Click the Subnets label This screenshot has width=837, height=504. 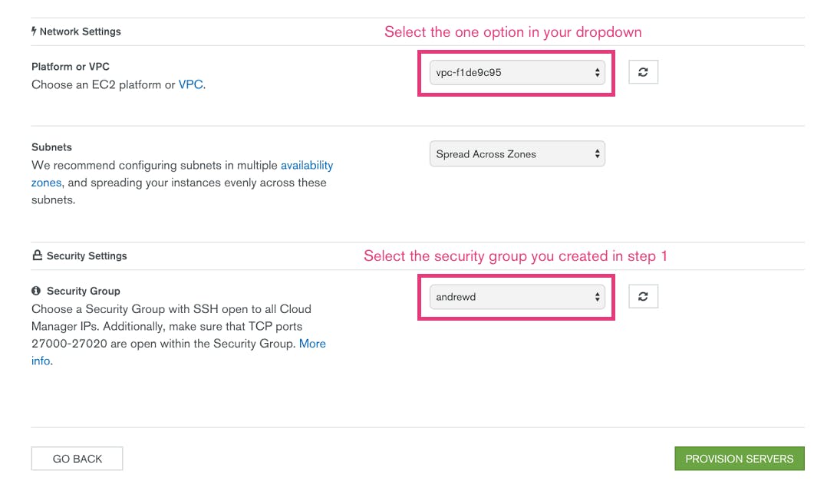click(51, 147)
